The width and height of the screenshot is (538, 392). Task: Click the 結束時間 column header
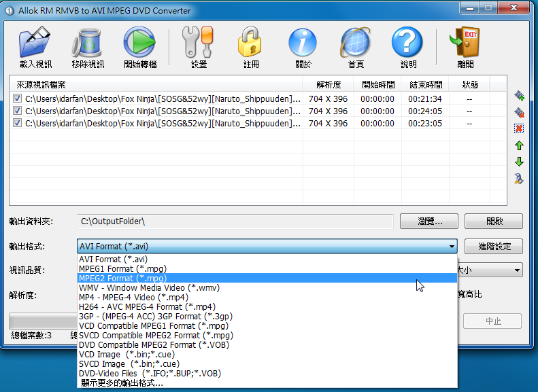pos(426,85)
